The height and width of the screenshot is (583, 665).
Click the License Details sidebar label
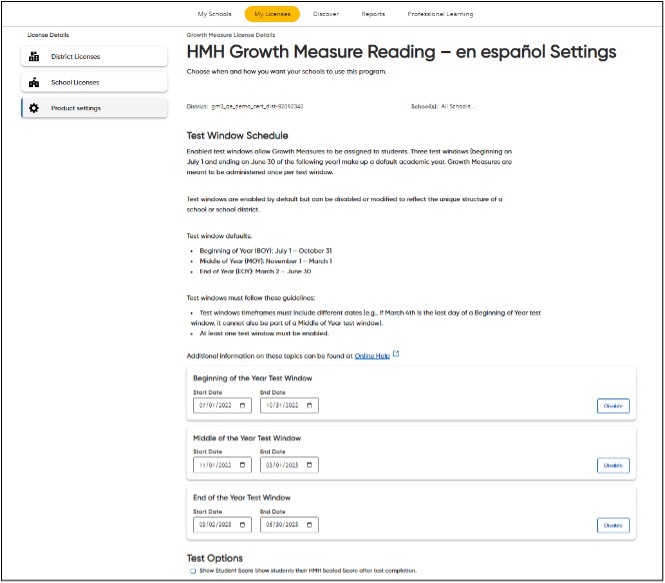coord(48,35)
